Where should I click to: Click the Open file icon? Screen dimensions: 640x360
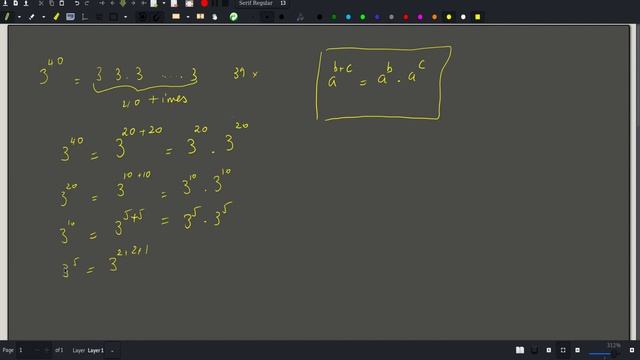click(x=26, y=3)
